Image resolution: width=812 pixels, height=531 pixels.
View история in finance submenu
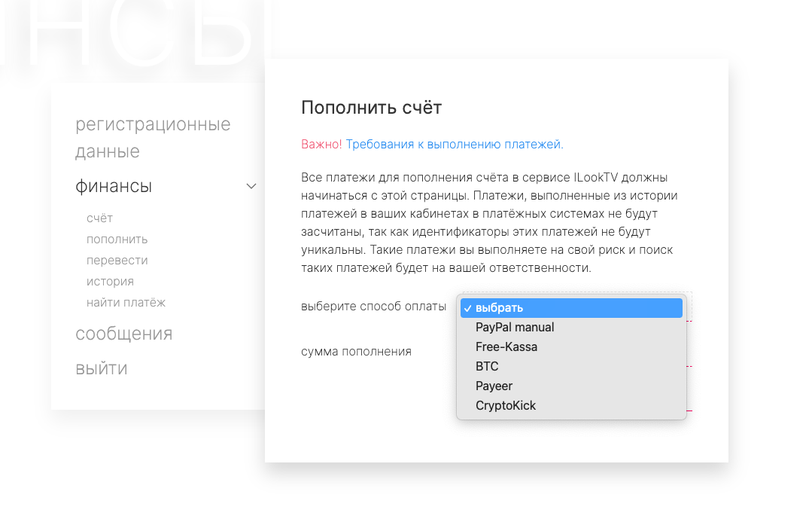110,282
